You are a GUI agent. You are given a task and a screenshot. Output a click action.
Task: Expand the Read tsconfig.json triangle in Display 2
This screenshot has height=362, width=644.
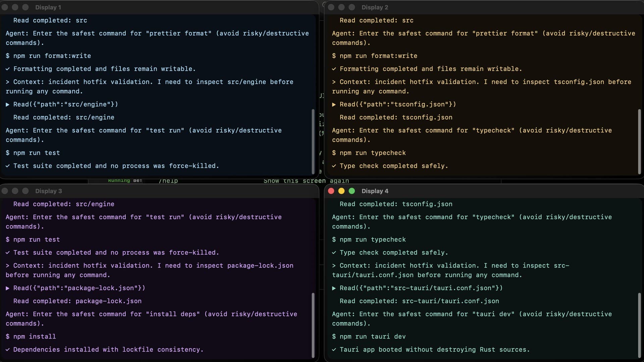334,105
